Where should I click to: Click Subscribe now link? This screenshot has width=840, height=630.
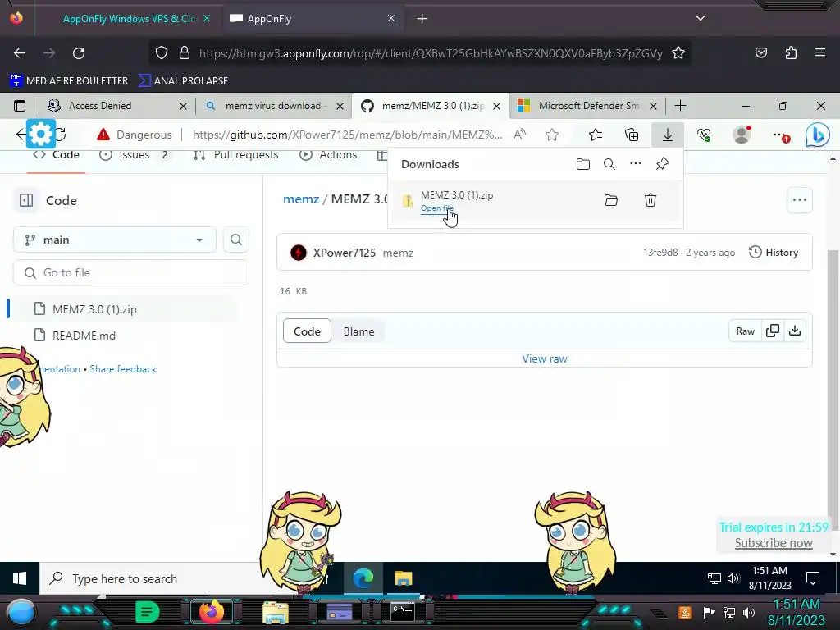click(774, 543)
